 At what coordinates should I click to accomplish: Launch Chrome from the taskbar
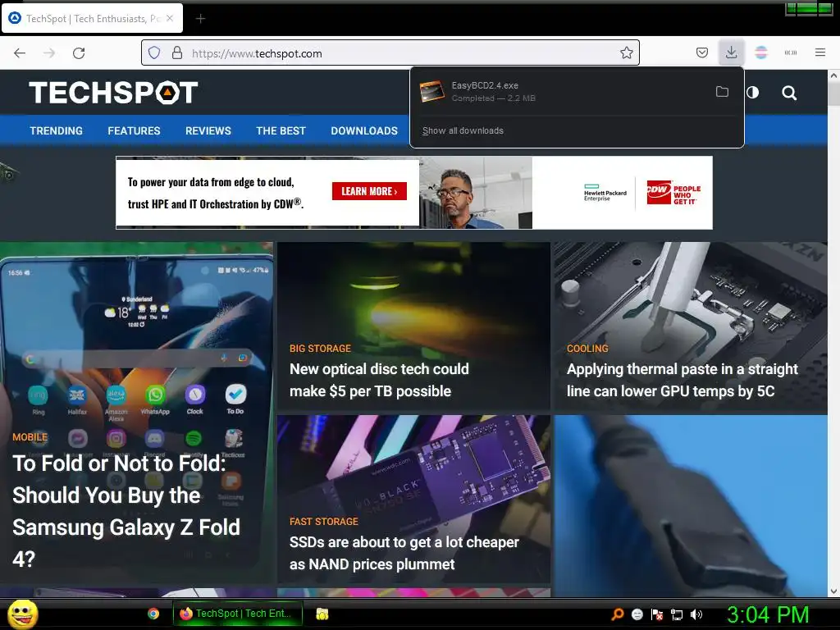click(x=153, y=614)
